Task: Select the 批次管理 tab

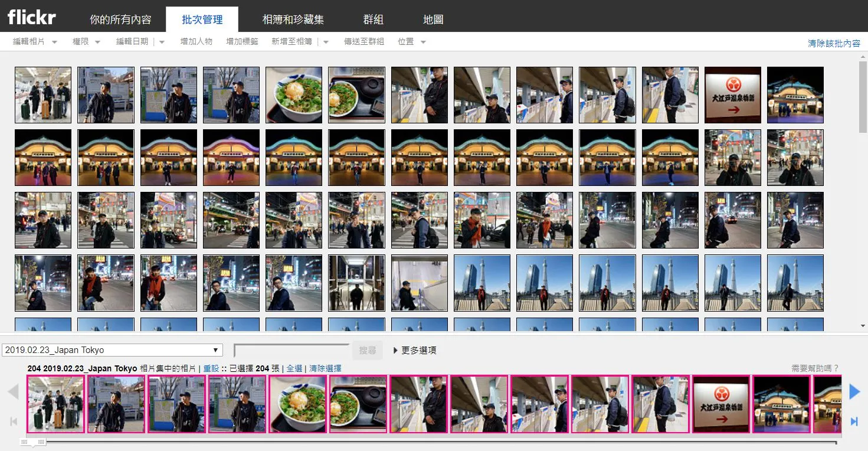Action: [202, 19]
